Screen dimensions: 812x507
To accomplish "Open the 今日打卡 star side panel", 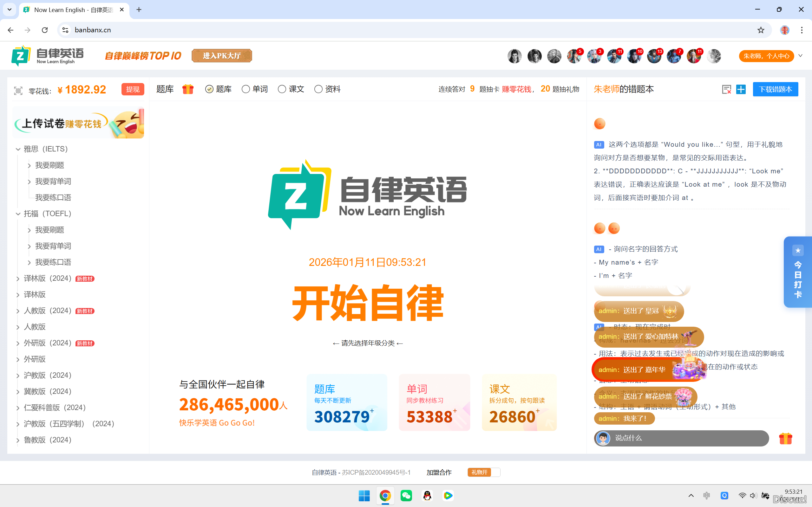I will coord(798,272).
